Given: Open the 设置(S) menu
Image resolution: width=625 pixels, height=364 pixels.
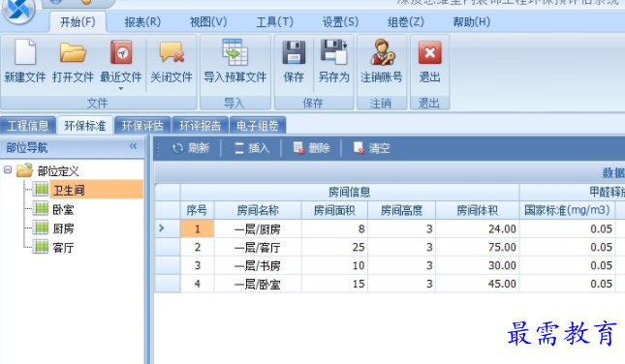Looking at the screenshot, I should point(340,22).
